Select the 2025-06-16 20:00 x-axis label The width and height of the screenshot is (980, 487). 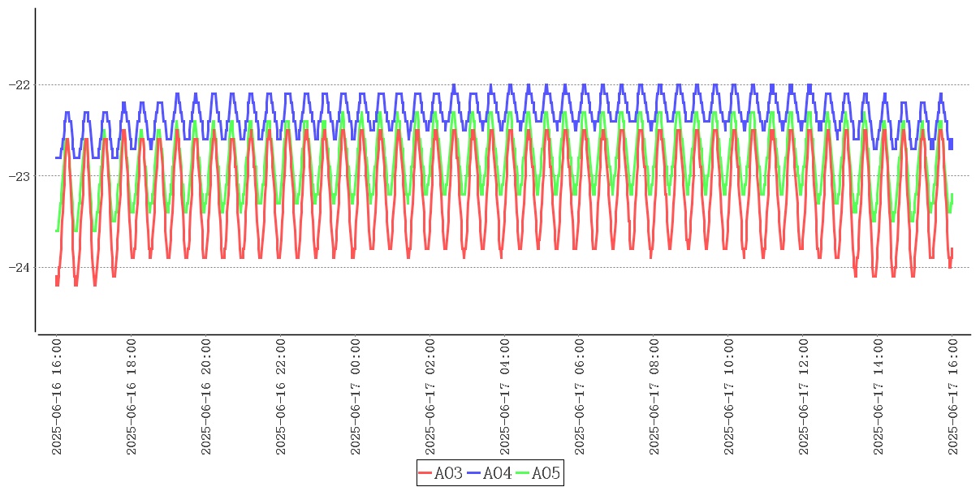(x=206, y=397)
